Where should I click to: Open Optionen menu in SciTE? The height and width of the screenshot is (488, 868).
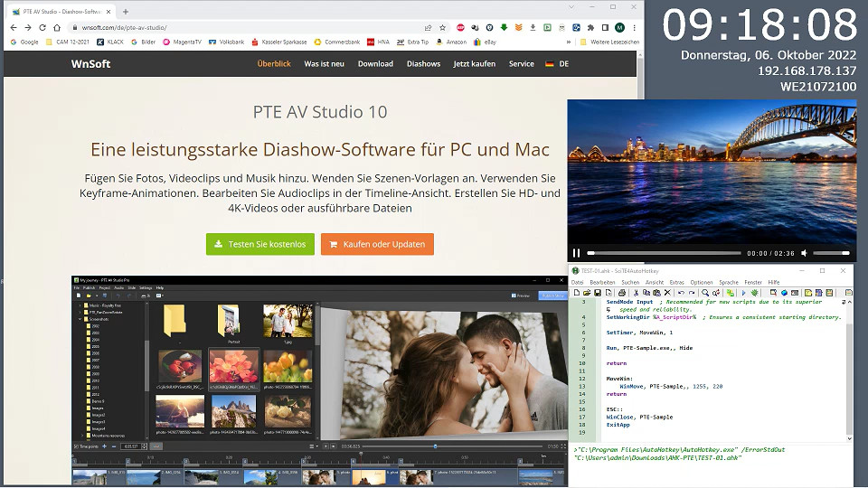[702, 282]
